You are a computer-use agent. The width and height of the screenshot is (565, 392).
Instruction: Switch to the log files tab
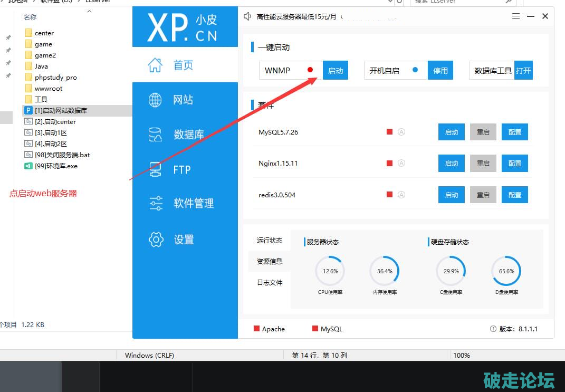269,282
